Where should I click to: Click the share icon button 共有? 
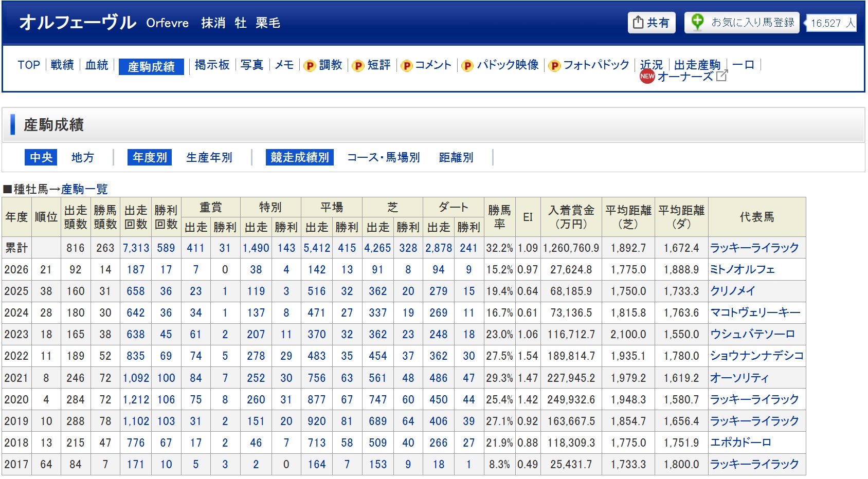pyautogui.click(x=651, y=23)
